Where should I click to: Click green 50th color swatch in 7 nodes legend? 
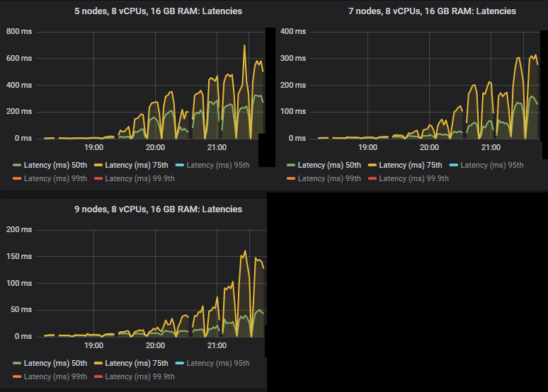point(291,165)
